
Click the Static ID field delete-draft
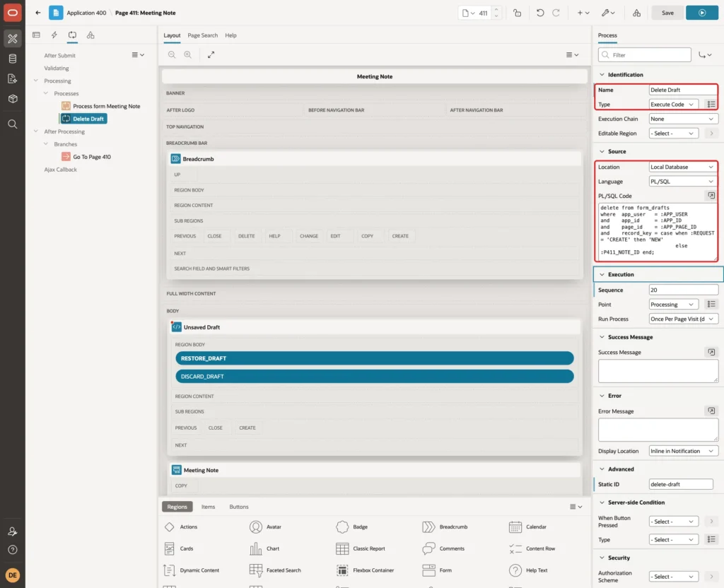[x=681, y=484]
